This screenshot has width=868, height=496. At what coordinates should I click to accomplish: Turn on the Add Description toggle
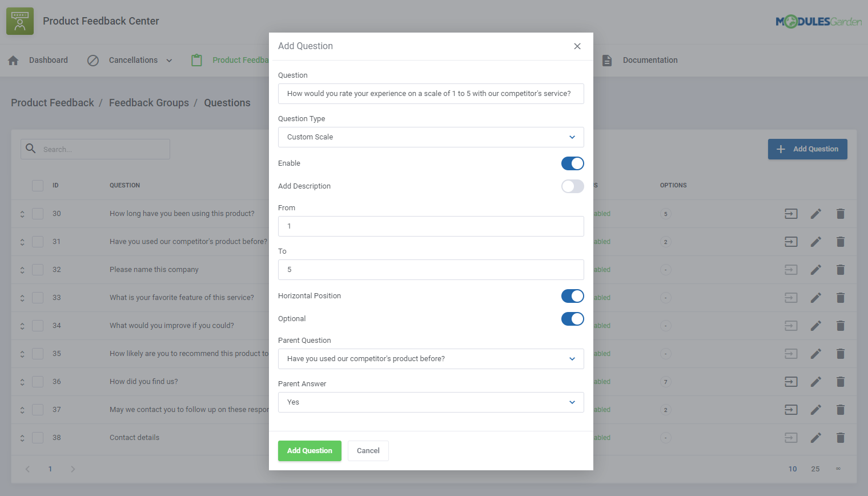click(572, 186)
